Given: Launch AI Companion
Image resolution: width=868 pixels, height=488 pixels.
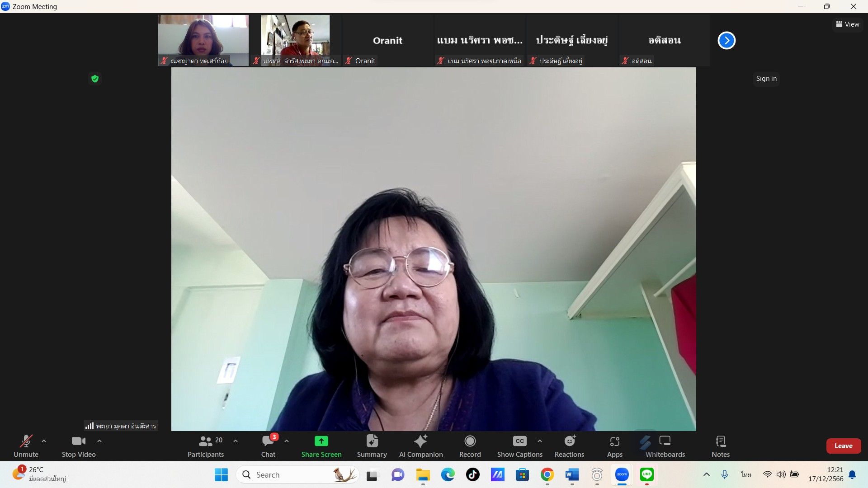Looking at the screenshot, I should (420, 446).
